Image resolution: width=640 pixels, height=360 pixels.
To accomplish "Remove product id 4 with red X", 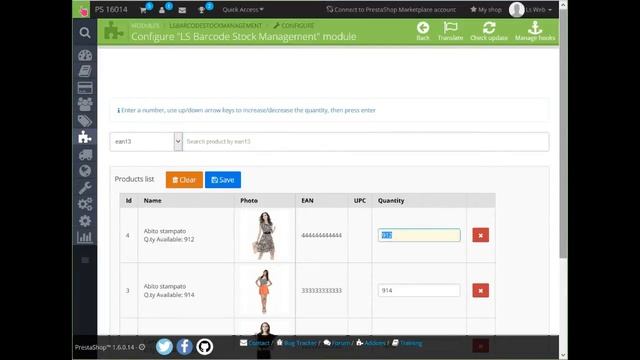I will click(480, 235).
